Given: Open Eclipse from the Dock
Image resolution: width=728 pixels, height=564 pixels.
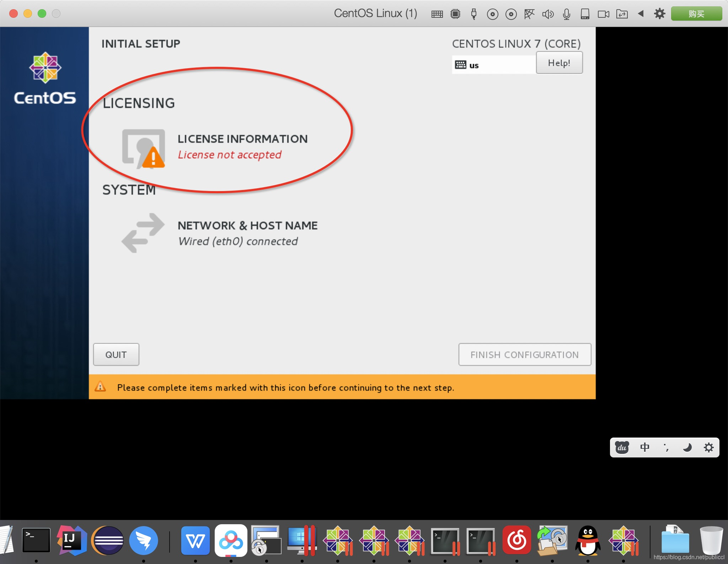Looking at the screenshot, I should [x=108, y=541].
